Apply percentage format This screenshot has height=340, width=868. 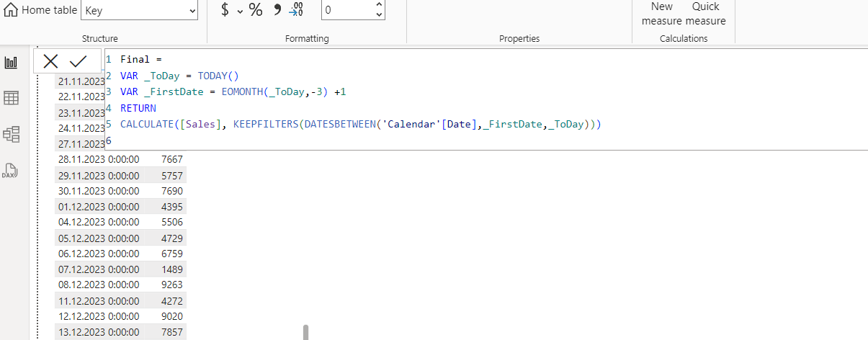click(x=256, y=10)
